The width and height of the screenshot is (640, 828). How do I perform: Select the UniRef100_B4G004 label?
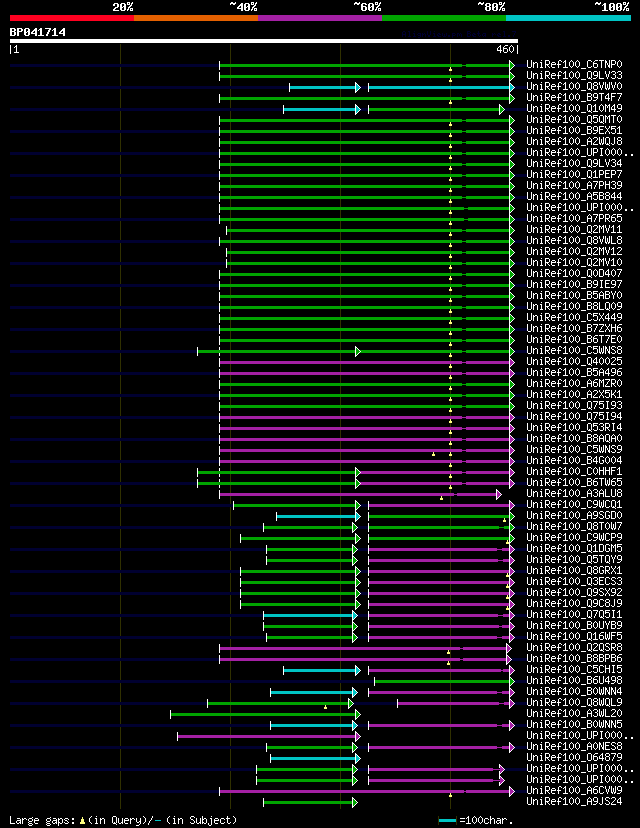tap(574, 460)
